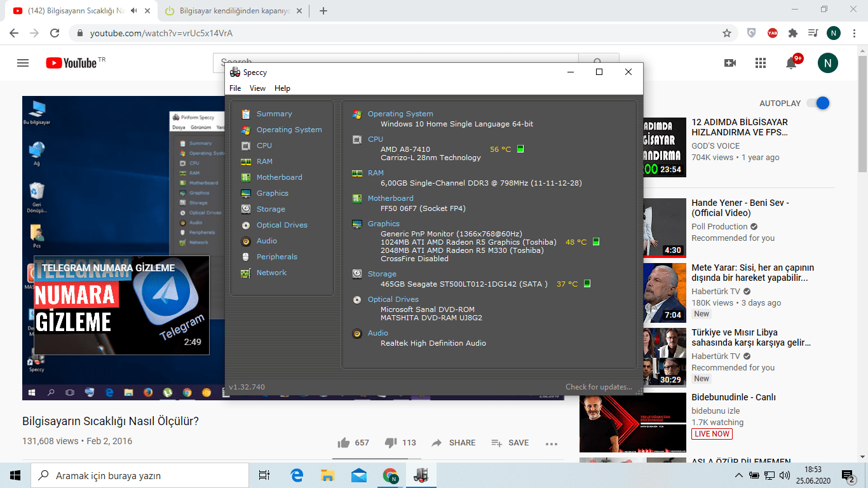Image resolution: width=868 pixels, height=488 pixels.
Task: Reload the page in Chrome
Action: pyautogui.click(x=55, y=33)
